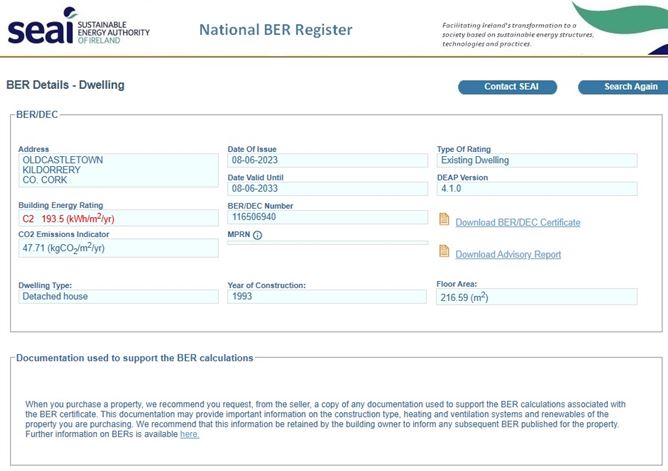Open Download Advisory Report link
Viewport: 668px width, 471px height.
tap(508, 254)
